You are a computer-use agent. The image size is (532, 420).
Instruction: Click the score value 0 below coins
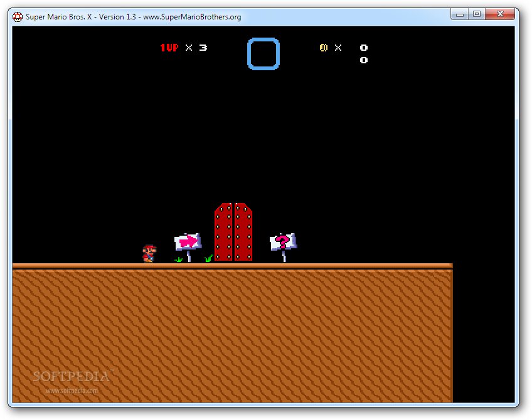pyautogui.click(x=364, y=60)
